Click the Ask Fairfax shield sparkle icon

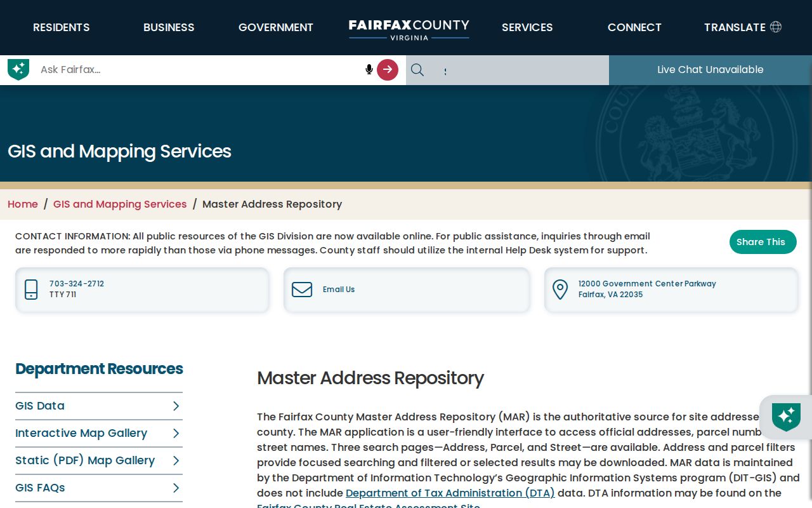click(x=18, y=69)
